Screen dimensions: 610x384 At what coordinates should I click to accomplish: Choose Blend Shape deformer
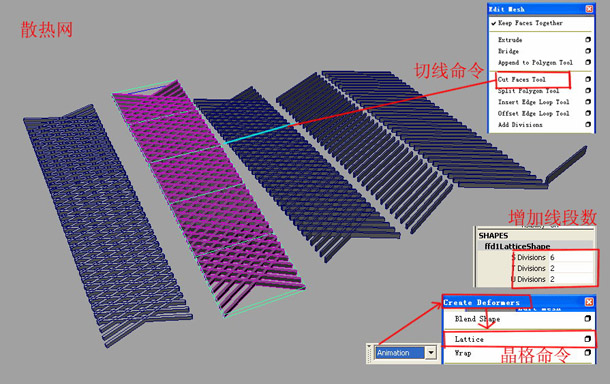[477, 319]
